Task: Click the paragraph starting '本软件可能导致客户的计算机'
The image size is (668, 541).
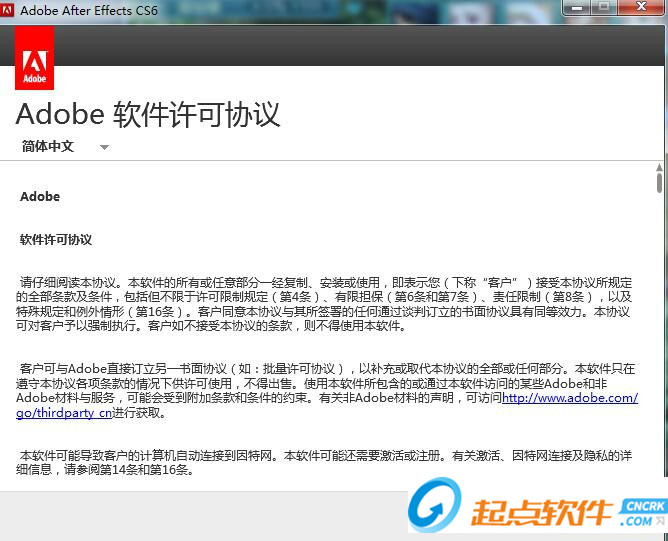Action: pos(324,462)
